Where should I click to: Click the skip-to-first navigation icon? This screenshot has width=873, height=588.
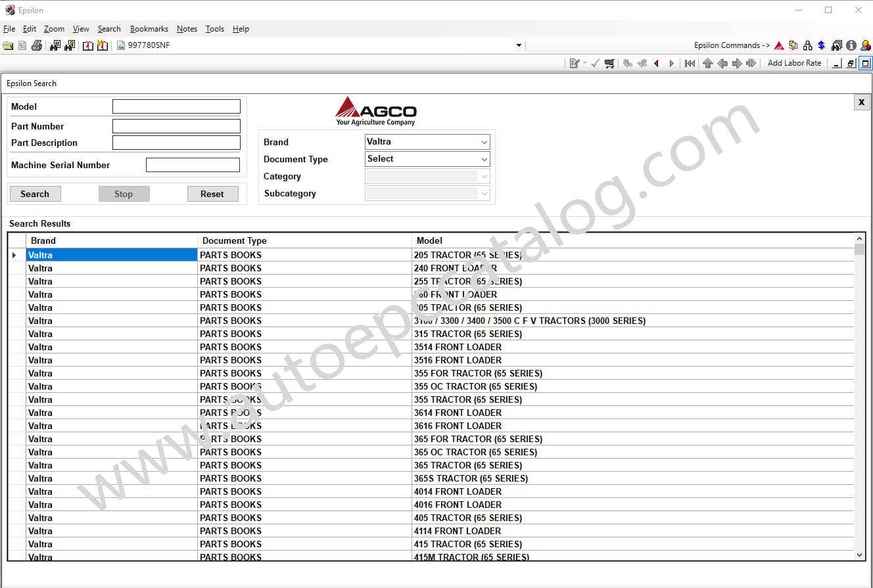[690, 63]
